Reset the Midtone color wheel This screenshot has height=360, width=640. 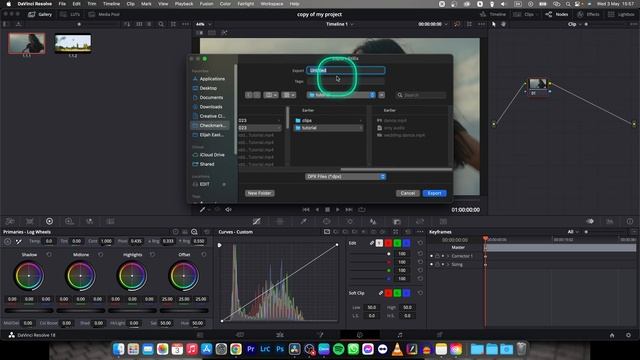[100, 254]
